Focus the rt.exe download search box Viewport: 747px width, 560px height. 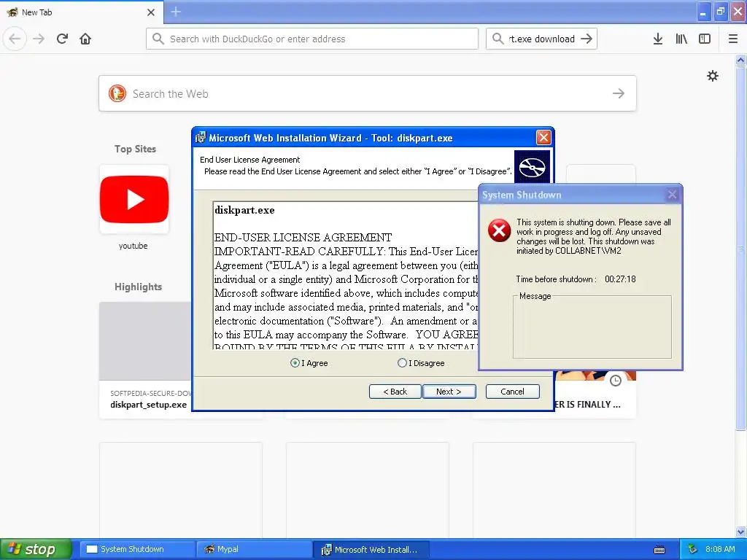pyautogui.click(x=541, y=39)
